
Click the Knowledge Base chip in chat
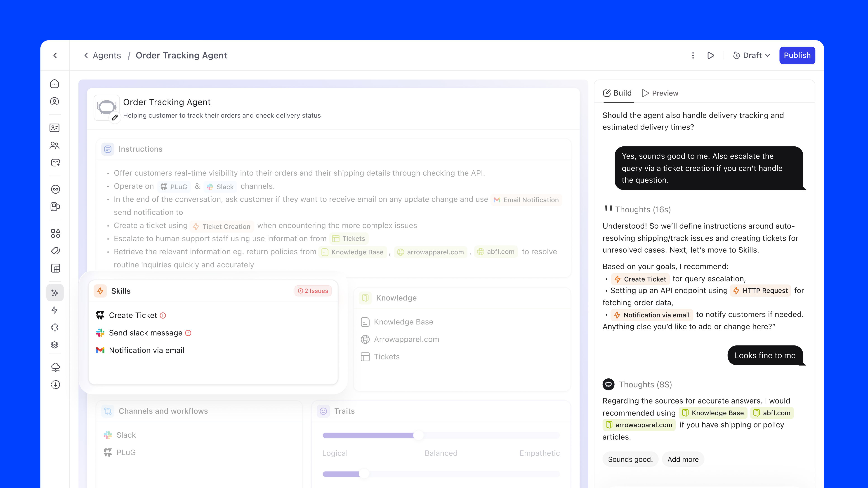pyautogui.click(x=713, y=413)
